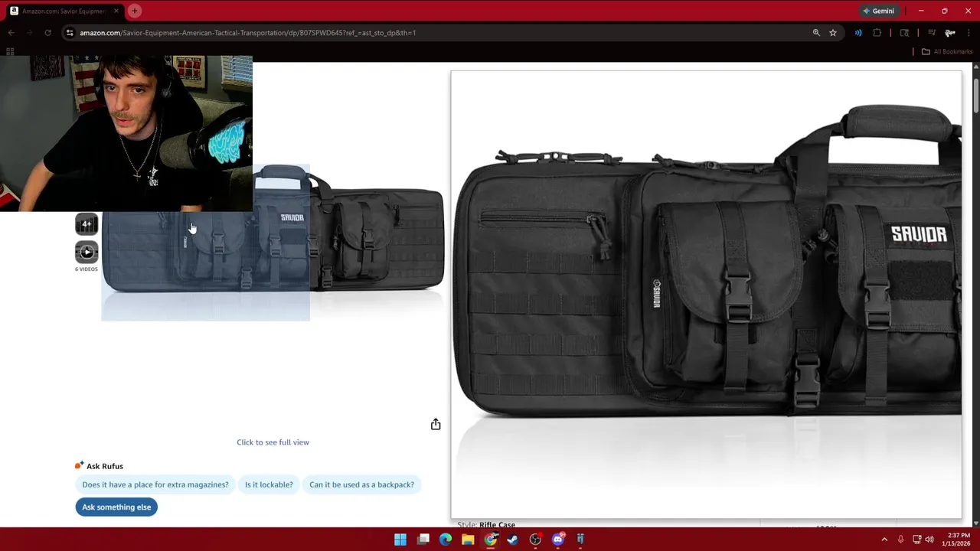The width and height of the screenshot is (980, 551).
Task: Open Steam from the taskbar
Action: pyautogui.click(x=513, y=540)
